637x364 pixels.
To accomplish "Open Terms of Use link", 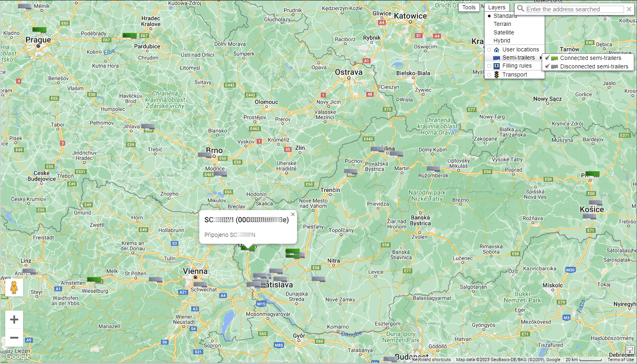I will click(620, 360).
